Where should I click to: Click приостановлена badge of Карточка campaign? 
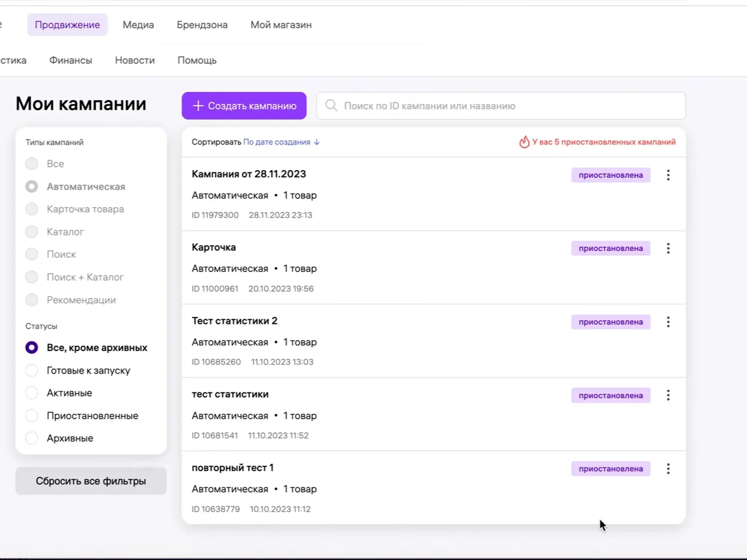[611, 248]
